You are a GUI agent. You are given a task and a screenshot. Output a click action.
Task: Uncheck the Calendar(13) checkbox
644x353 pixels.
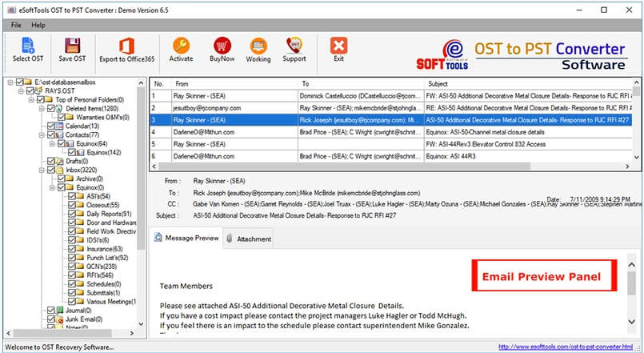click(x=50, y=126)
